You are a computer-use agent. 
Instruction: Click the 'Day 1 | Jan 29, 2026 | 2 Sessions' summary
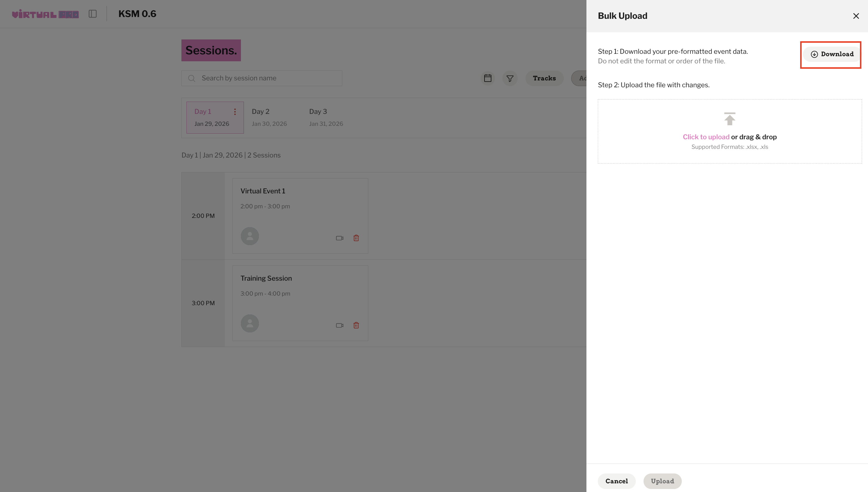231,155
